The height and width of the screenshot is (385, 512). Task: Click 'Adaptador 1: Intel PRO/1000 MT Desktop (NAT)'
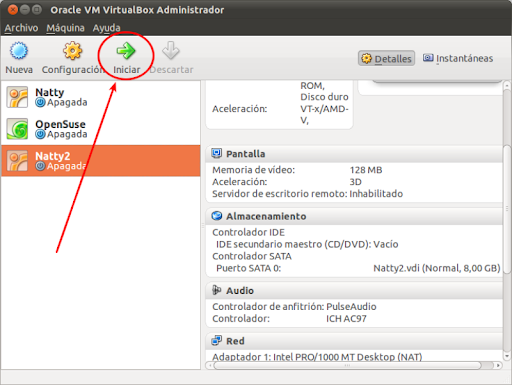point(317,357)
